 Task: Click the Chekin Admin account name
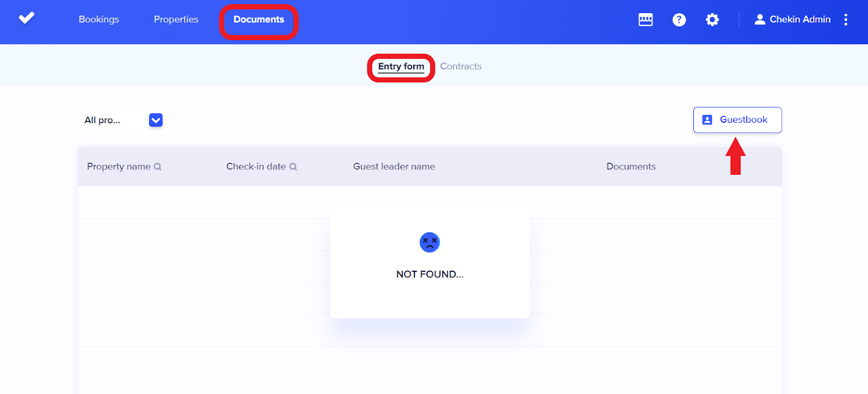[x=800, y=20]
